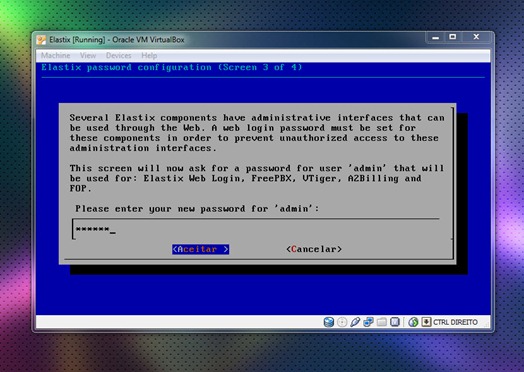Click the host key arrow indicator icon

tap(426, 322)
